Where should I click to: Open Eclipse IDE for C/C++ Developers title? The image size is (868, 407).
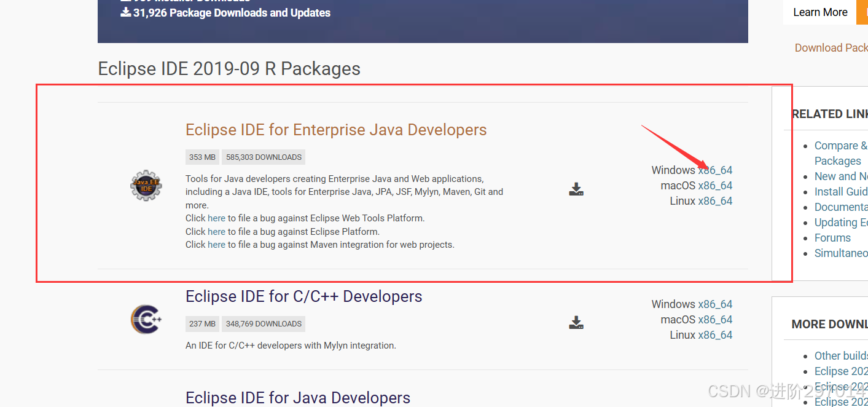tap(304, 296)
